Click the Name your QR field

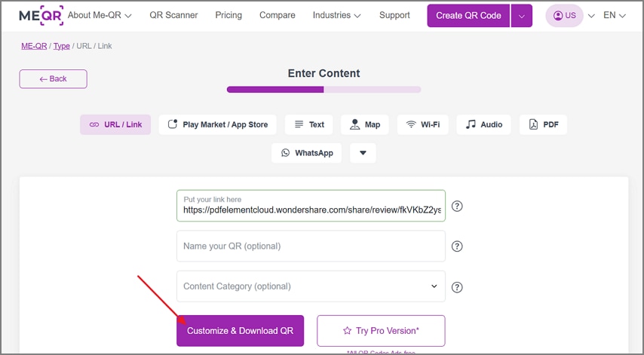pos(311,246)
